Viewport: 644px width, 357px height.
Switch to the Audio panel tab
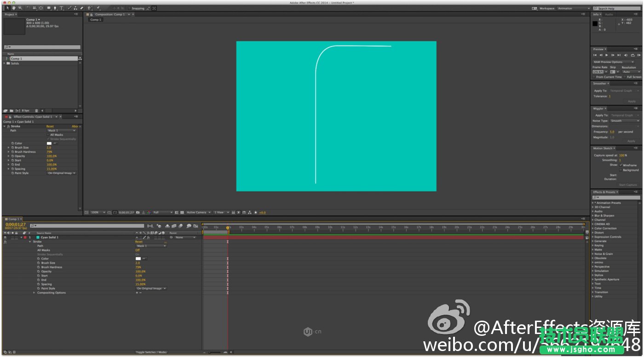pos(609,14)
